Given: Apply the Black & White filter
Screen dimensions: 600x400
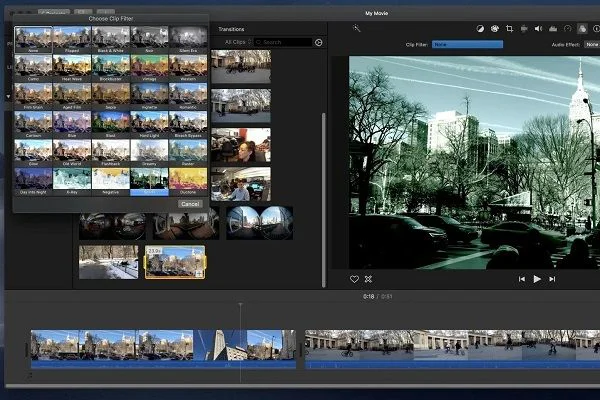Looking at the screenshot, I should pos(111,39).
